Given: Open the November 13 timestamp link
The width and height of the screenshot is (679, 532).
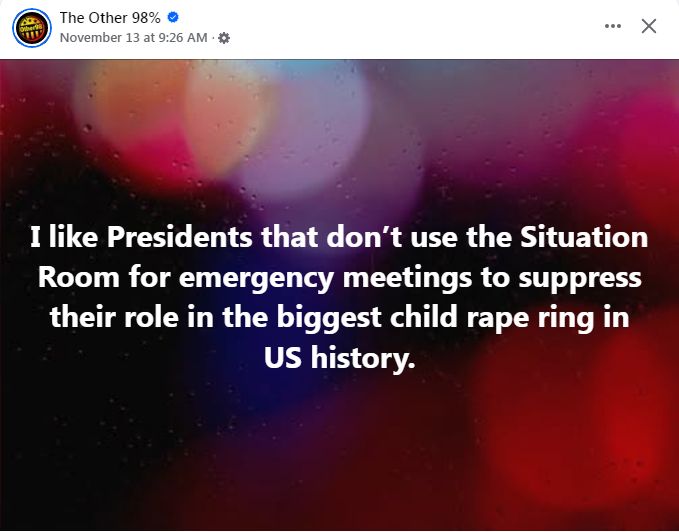Looking at the screenshot, I should pos(133,38).
